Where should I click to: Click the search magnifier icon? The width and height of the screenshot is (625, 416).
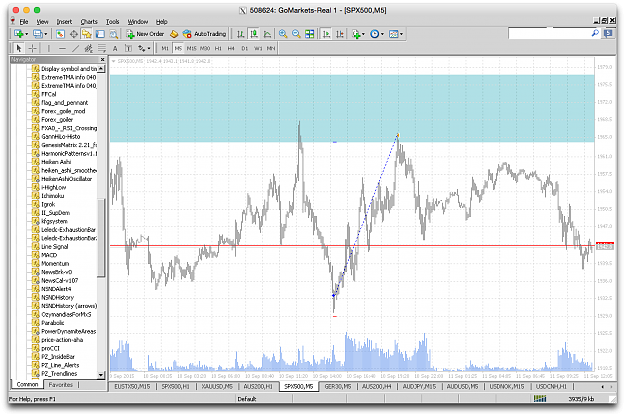(x=595, y=33)
